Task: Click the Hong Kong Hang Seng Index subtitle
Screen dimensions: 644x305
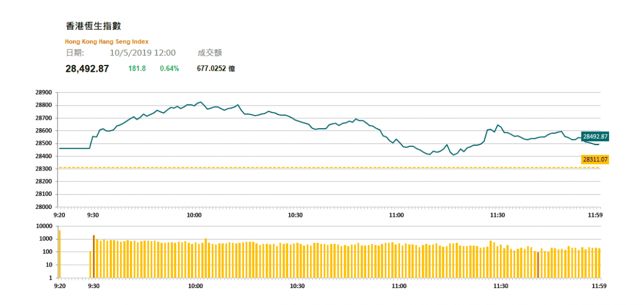Action: [107, 42]
